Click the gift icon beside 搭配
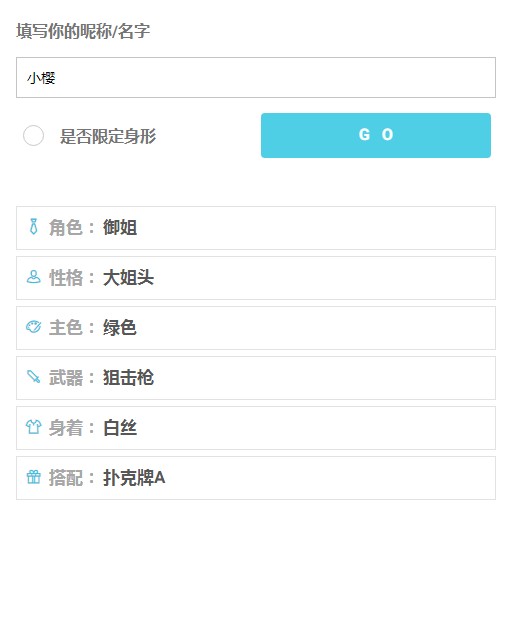The height and width of the screenshot is (644, 510). pos(34,477)
